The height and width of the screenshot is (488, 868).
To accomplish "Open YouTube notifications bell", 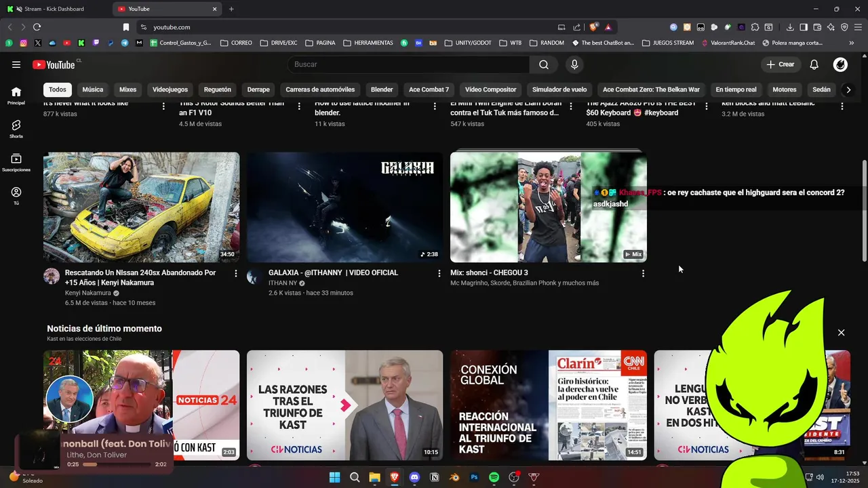I will pos(814,64).
